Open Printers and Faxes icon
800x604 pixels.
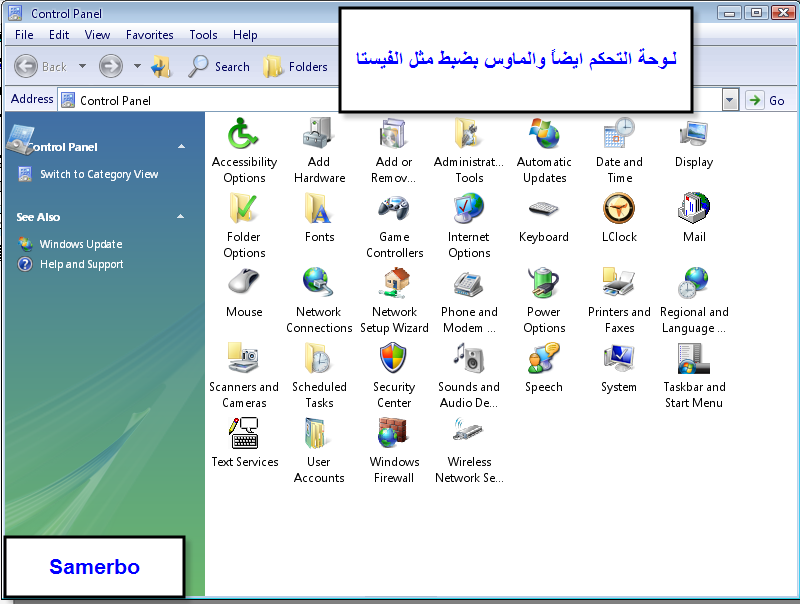(619, 284)
